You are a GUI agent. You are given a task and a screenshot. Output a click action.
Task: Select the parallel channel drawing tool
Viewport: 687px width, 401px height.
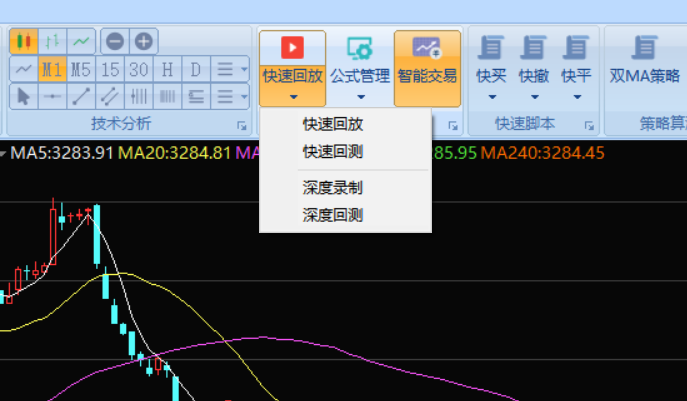coord(110,96)
